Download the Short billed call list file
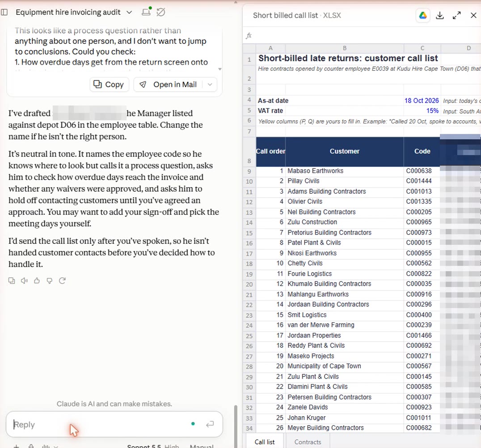The width and height of the screenshot is (481, 448). 440,15
